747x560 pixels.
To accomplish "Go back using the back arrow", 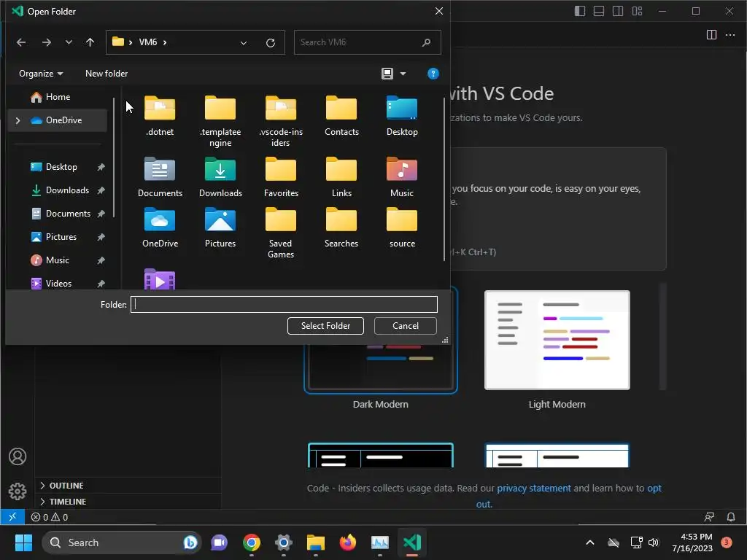I will 21,42.
